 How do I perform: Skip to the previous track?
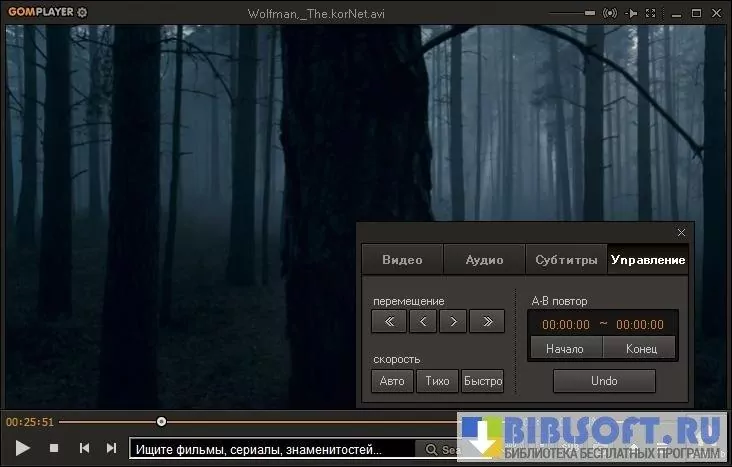84,449
